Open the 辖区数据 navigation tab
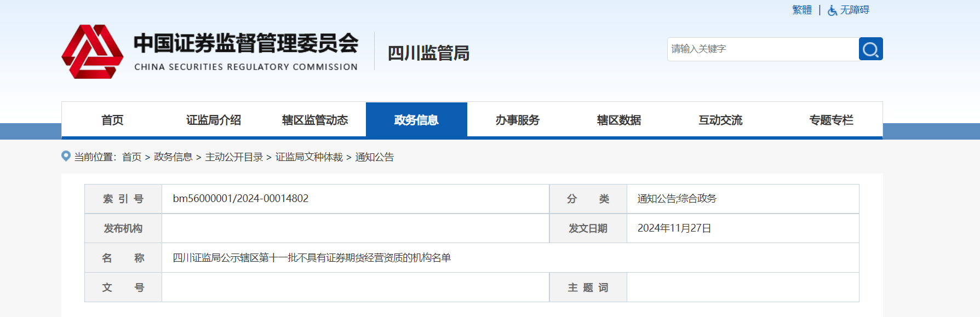The width and height of the screenshot is (980, 317). (619, 120)
